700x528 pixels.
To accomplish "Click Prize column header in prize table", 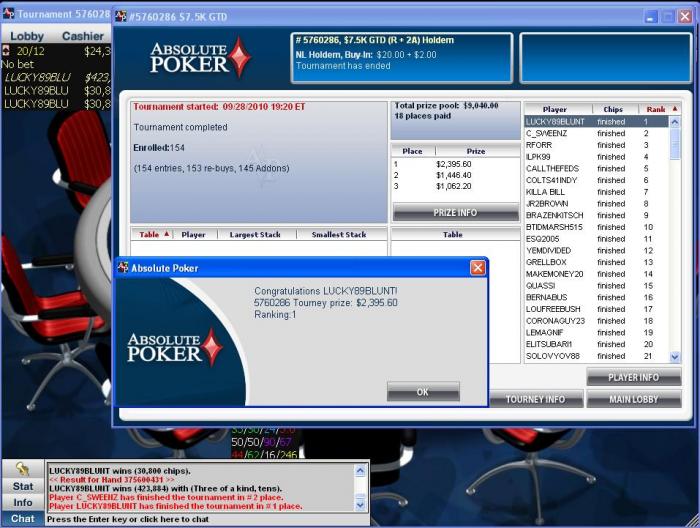I will [476, 151].
